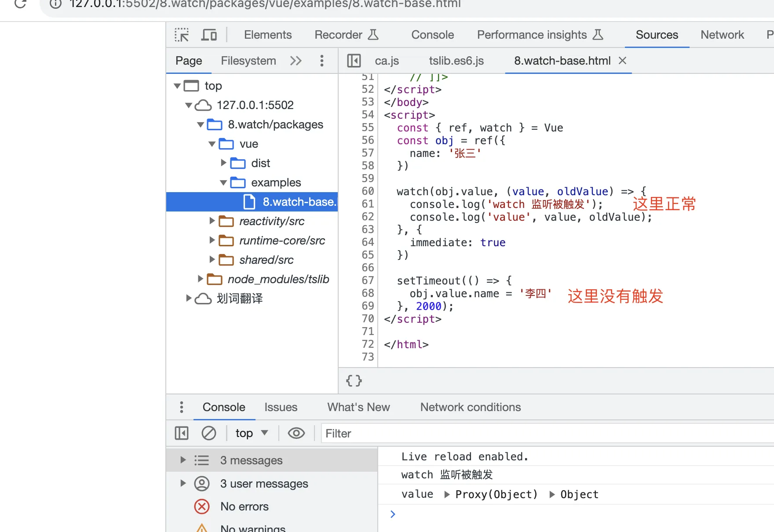The width and height of the screenshot is (774, 532).
Task: Reload the page with browser refresh icon
Action: pyautogui.click(x=20, y=4)
